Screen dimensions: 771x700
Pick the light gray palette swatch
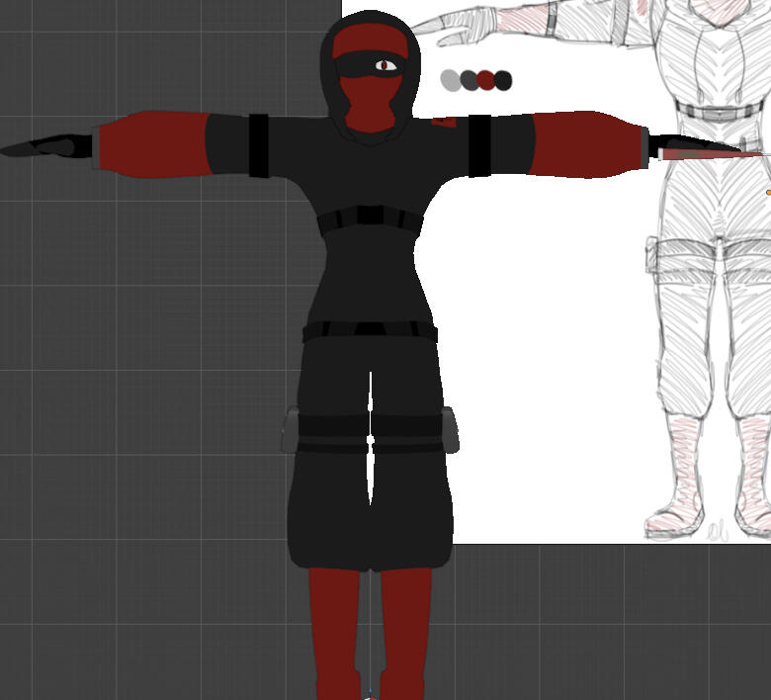[x=450, y=80]
